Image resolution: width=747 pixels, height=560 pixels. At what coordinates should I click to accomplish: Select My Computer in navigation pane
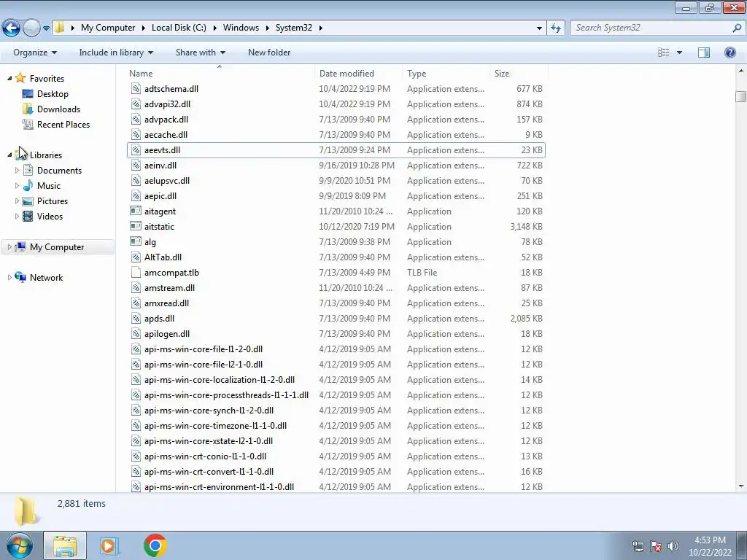(x=57, y=246)
